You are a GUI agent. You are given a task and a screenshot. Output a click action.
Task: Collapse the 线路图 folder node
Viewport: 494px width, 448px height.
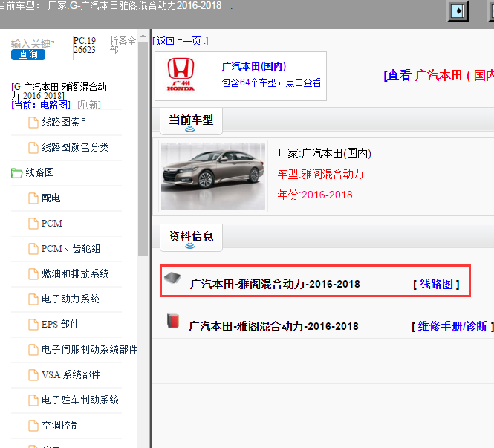39,172
